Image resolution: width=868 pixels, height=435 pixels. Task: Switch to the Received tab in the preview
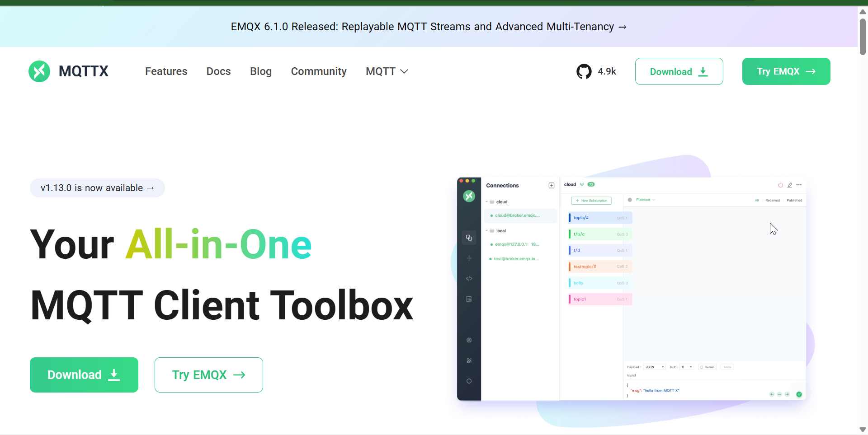773,200
